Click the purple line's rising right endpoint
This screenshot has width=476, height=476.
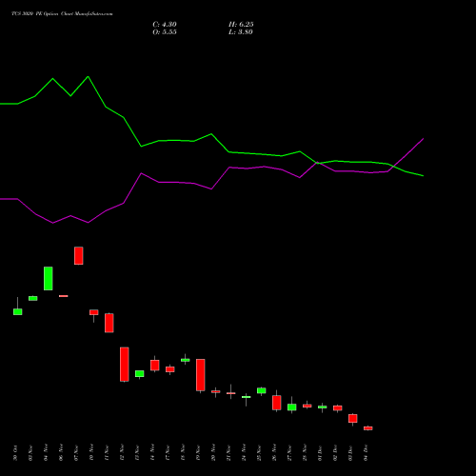(x=423, y=139)
